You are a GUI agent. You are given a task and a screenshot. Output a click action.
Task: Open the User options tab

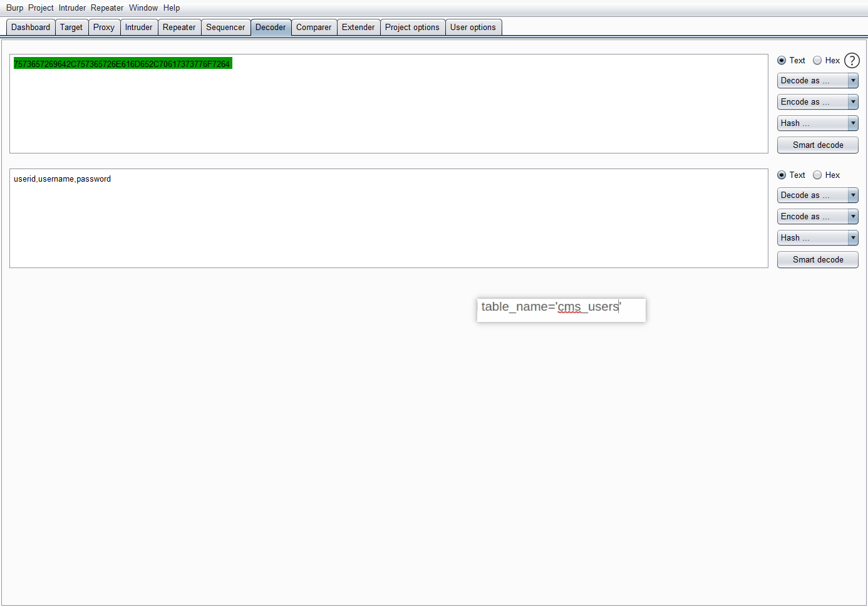click(x=473, y=28)
